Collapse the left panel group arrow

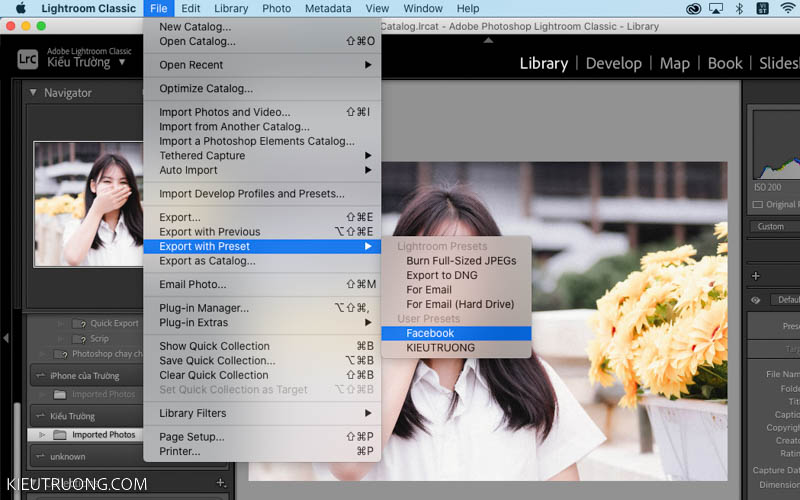6,338
